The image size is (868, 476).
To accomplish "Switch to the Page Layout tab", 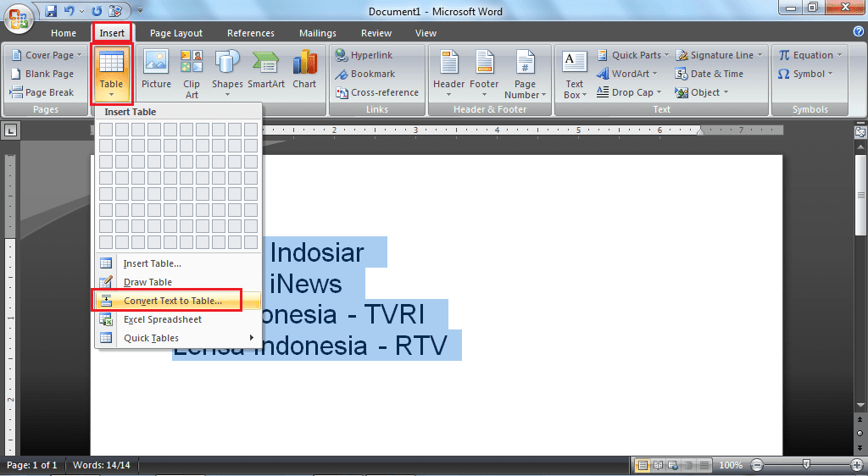I will click(x=175, y=33).
